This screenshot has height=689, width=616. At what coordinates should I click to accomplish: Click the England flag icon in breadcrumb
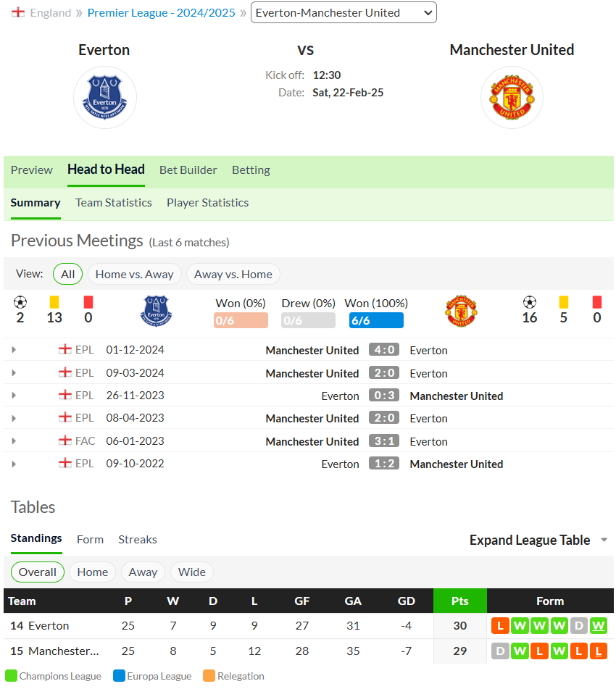[18, 12]
